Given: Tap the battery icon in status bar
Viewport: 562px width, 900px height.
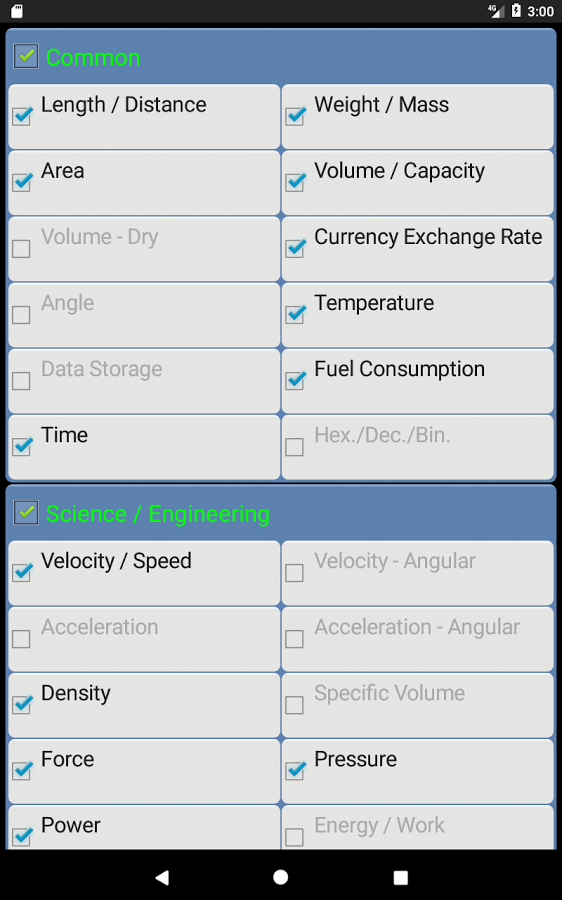Looking at the screenshot, I should [516, 10].
